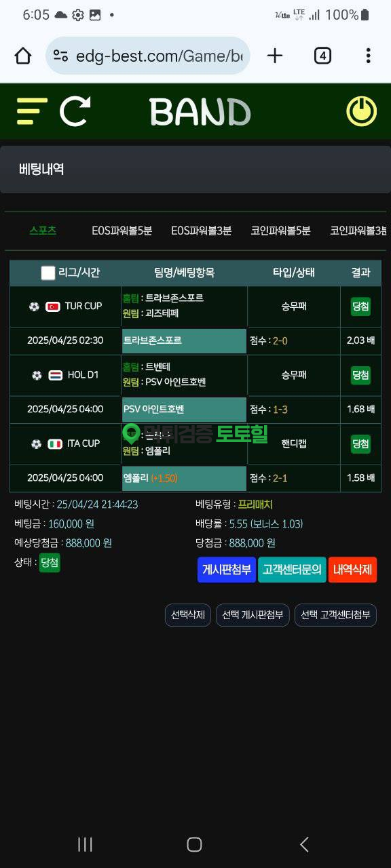Open Chrome three-dot menu
Image resolution: width=391 pixels, height=868 pixels.
pyautogui.click(x=368, y=56)
